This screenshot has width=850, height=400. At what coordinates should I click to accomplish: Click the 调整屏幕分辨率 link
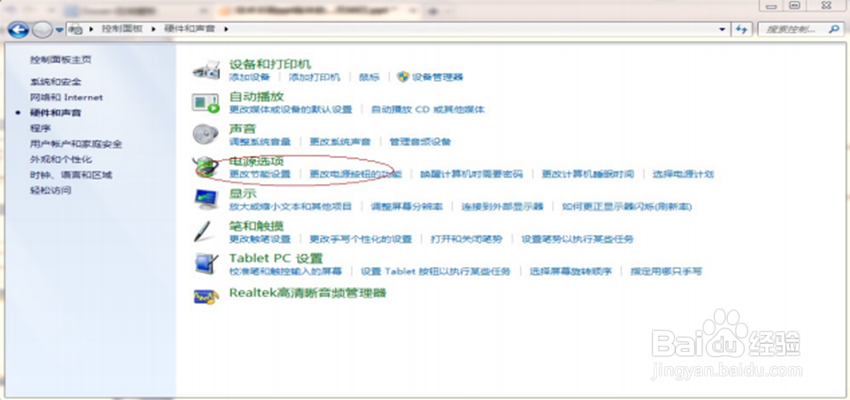coord(407,207)
